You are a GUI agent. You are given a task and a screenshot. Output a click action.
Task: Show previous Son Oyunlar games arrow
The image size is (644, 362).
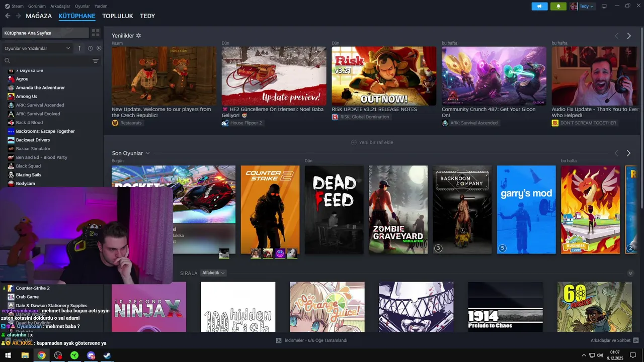(616, 153)
